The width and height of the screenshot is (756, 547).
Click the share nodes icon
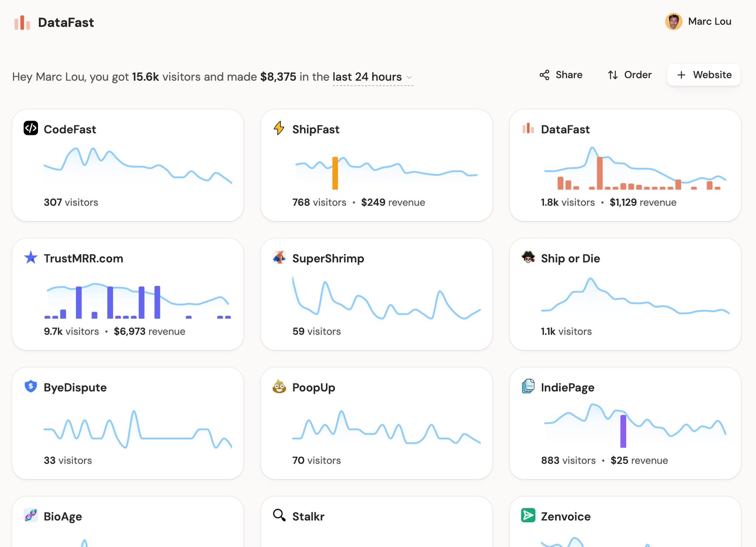coord(544,75)
